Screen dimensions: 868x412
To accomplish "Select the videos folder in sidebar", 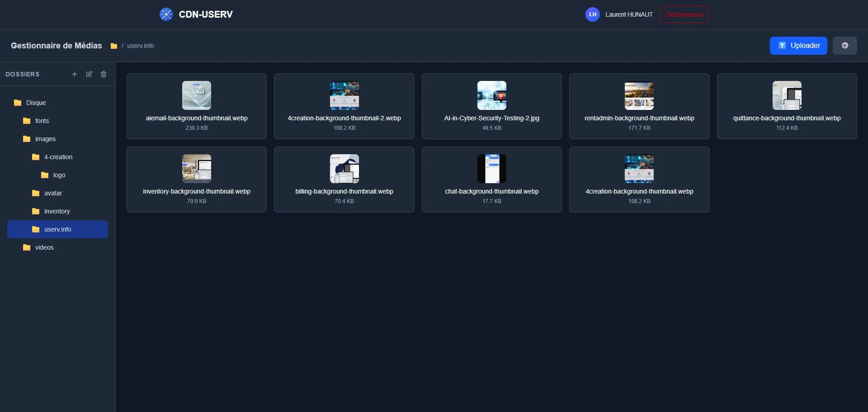I will click(x=44, y=247).
